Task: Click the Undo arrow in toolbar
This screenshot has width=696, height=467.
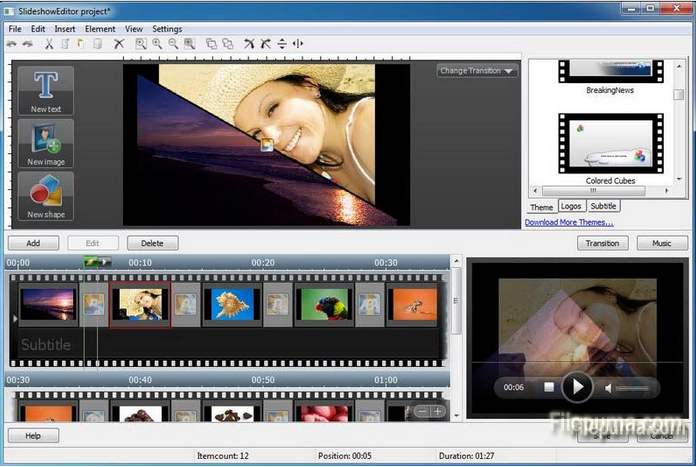Action: pos(12,44)
